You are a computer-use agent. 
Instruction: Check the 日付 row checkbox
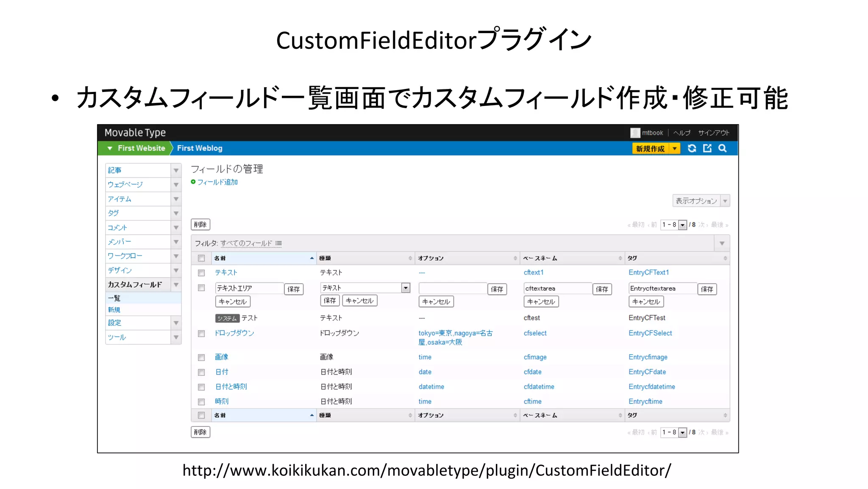201,372
